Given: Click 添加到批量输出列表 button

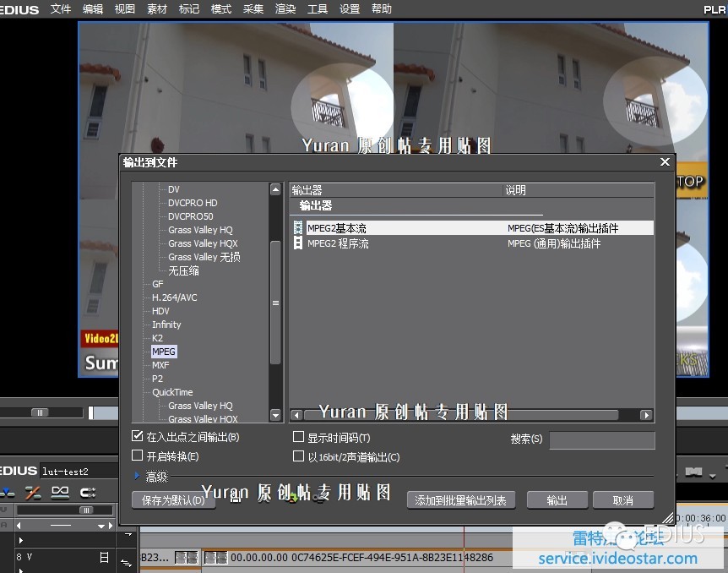Looking at the screenshot, I should [x=460, y=500].
